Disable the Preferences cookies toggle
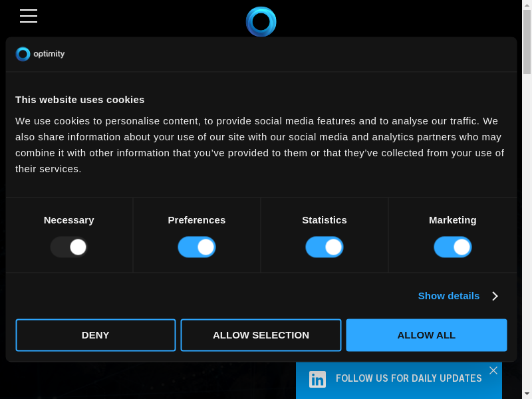The image size is (532, 399). click(197, 247)
